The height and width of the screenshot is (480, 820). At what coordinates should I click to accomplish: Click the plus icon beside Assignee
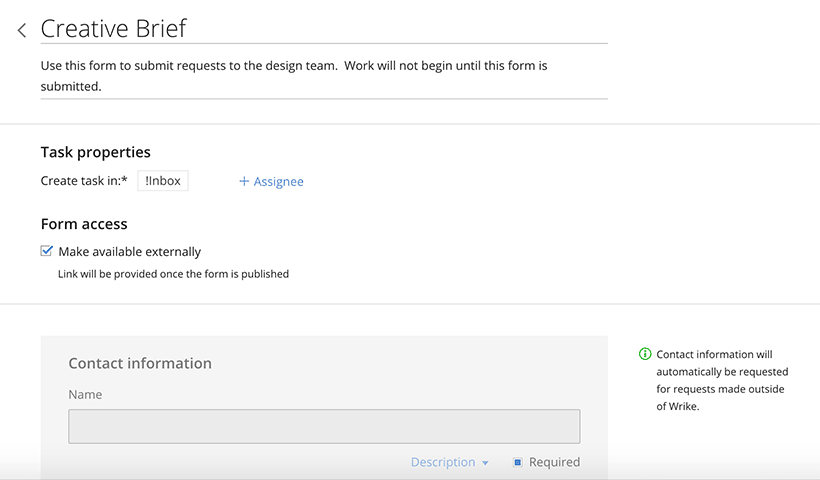tap(244, 181)
